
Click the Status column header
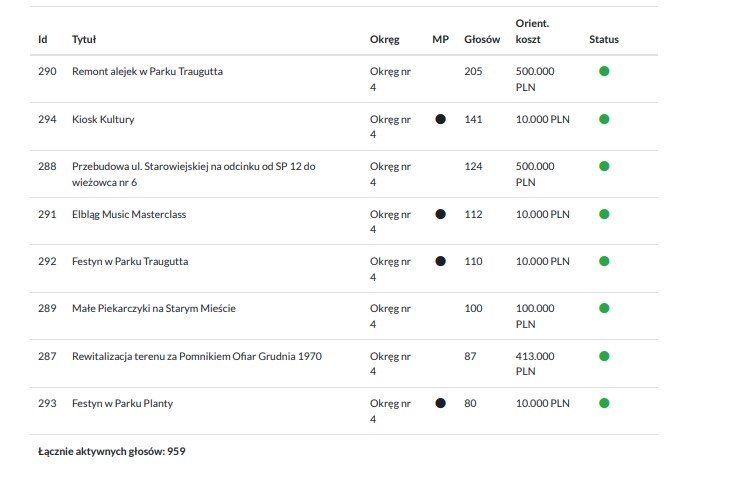604,40
